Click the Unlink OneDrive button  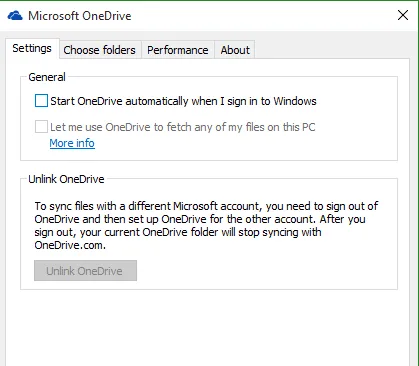pyautogui.click(x=85, y=271)
